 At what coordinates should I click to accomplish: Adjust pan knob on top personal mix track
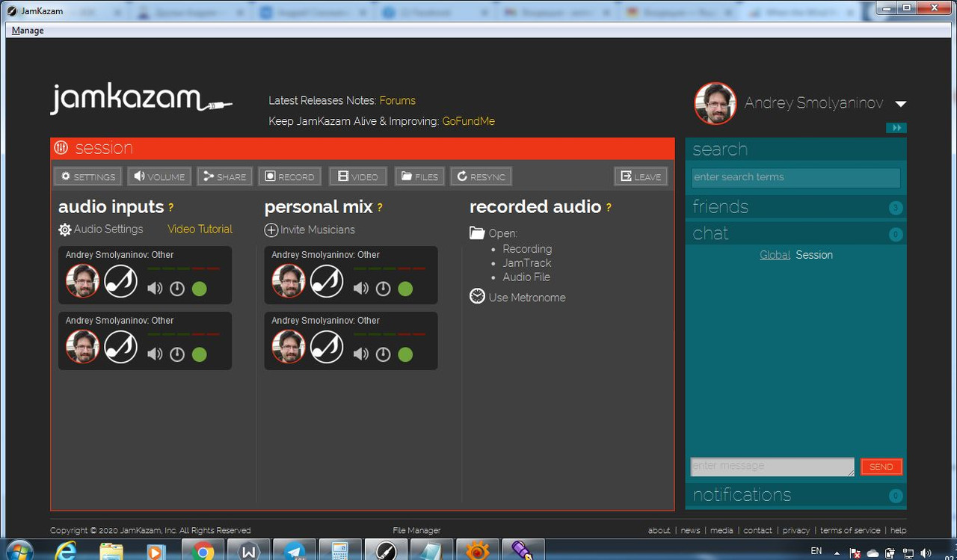(x=383, y=289)
